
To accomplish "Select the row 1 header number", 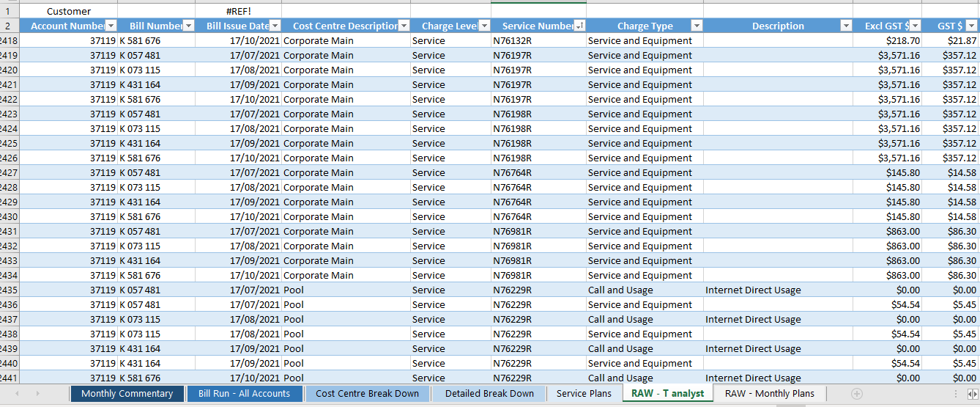I will click(x=10, y=11).
